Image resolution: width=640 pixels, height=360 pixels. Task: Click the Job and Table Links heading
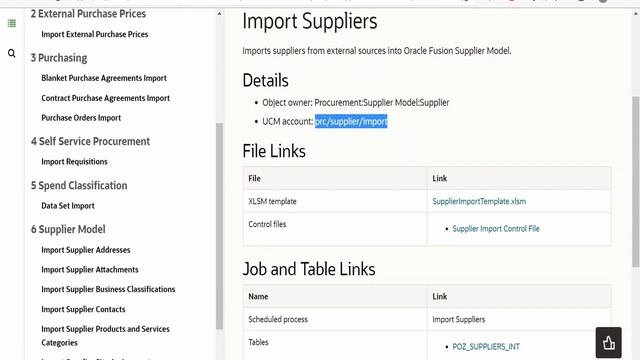click(x=309, y=269)
